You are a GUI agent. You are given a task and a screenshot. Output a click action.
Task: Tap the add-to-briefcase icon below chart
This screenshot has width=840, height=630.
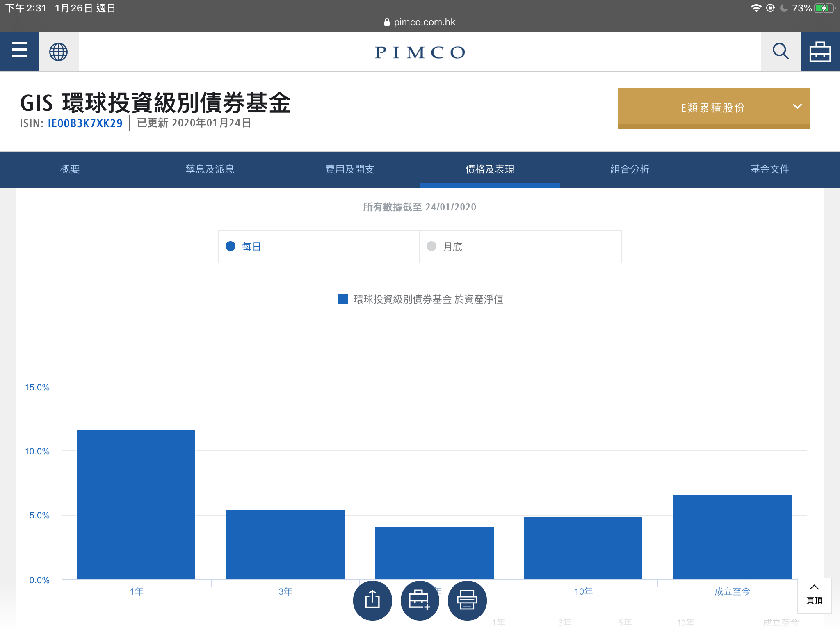[420, 600]
